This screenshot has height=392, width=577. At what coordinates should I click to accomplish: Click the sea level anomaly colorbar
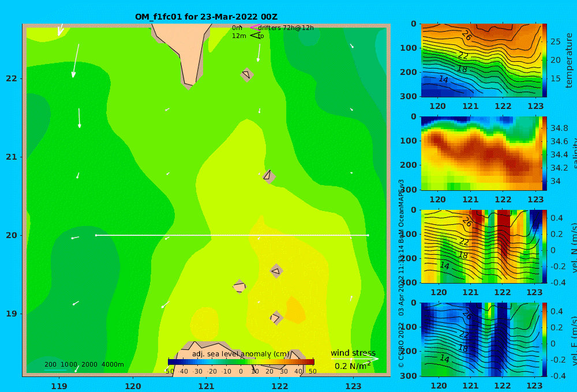coord(241,362)
